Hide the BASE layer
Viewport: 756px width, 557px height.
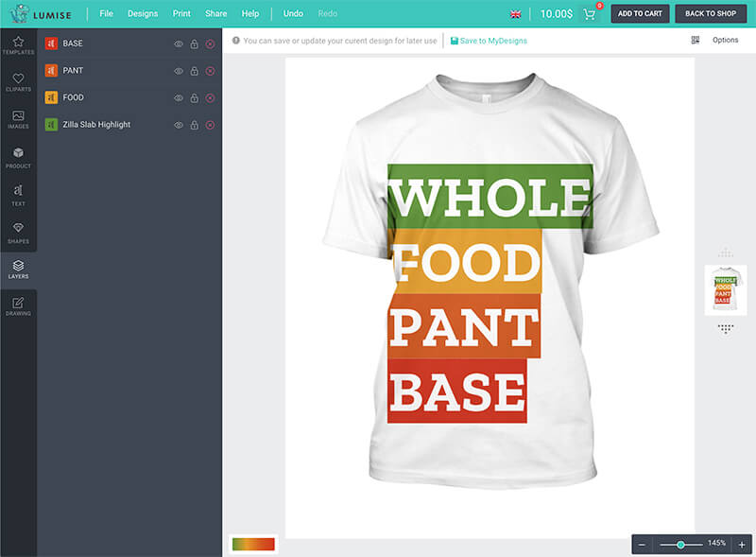click(179, 44)
